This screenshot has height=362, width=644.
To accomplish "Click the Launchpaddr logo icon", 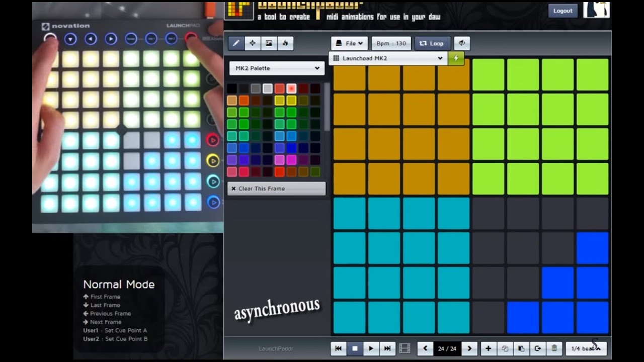I will point(239,10).
